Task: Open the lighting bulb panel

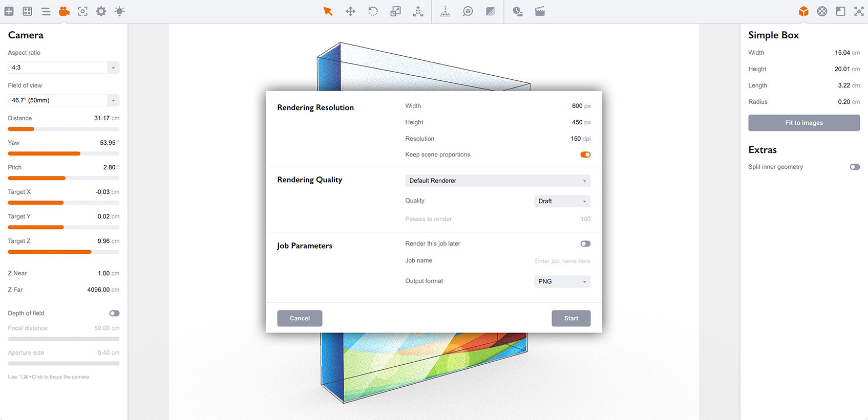Action: click(x=119, y=11)
